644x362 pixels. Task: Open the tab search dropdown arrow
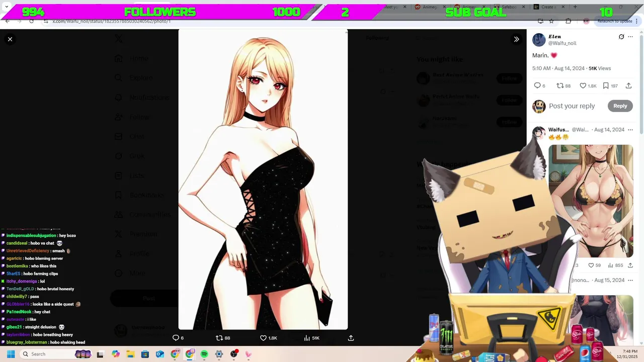(x=6, y=7)
